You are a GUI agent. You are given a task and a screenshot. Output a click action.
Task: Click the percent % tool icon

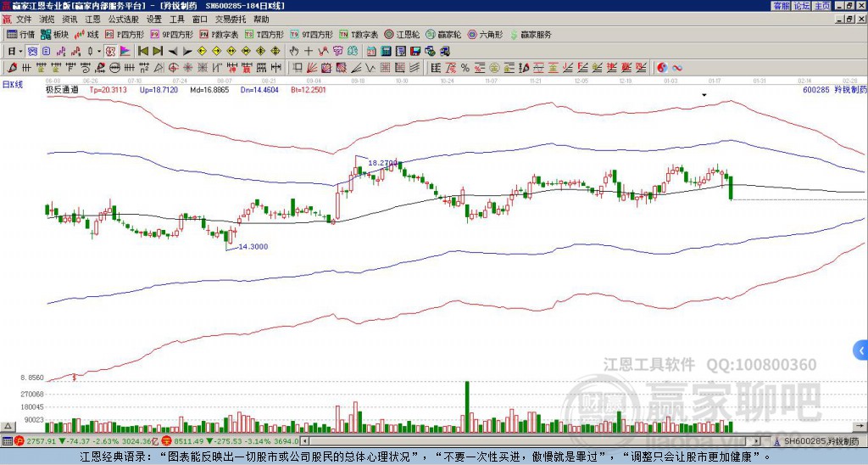click(465, 68)
